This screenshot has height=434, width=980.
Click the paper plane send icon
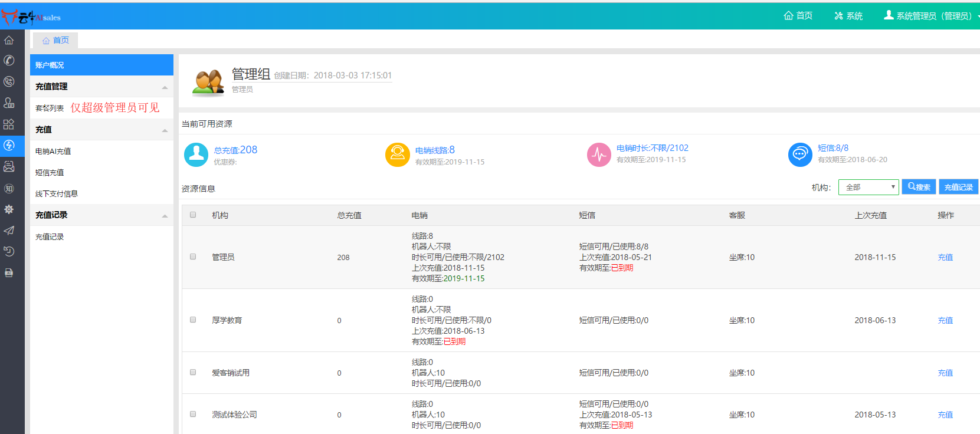click(x=9, y=231)
